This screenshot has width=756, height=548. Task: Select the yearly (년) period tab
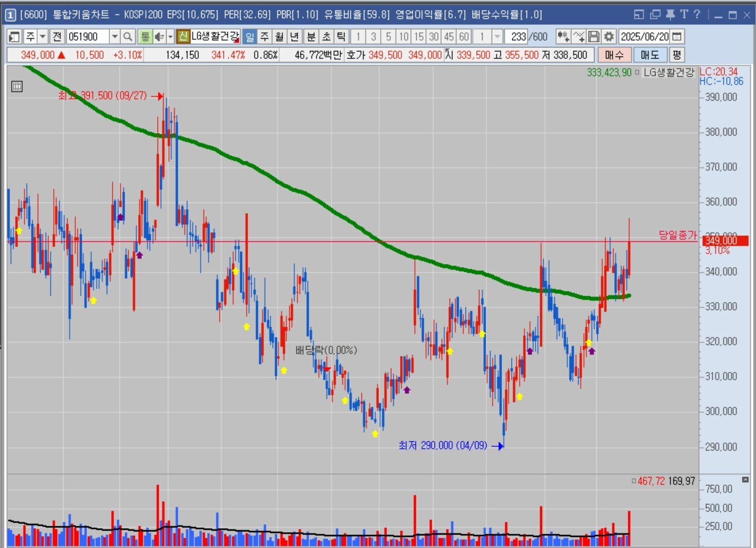[x=295, y=36]
